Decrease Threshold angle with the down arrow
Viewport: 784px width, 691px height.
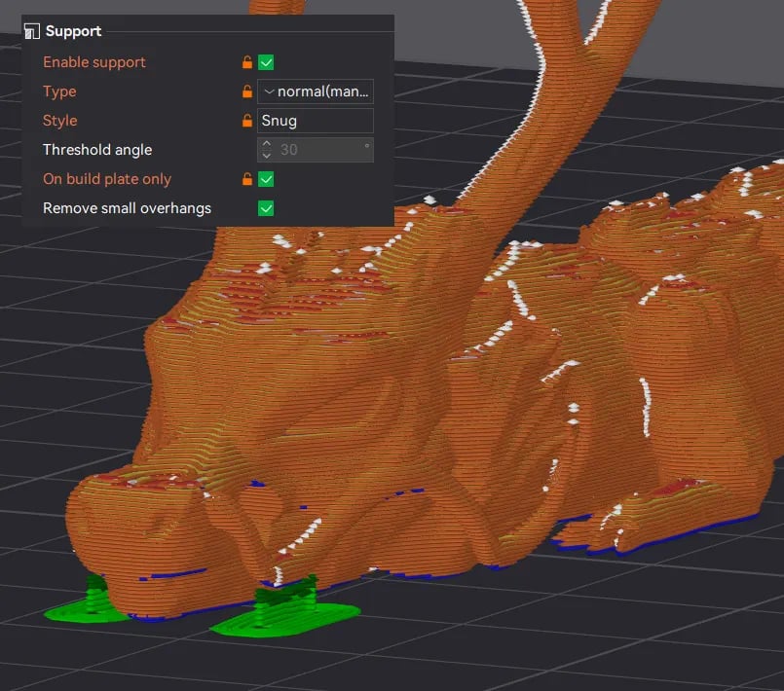(267, 156)
